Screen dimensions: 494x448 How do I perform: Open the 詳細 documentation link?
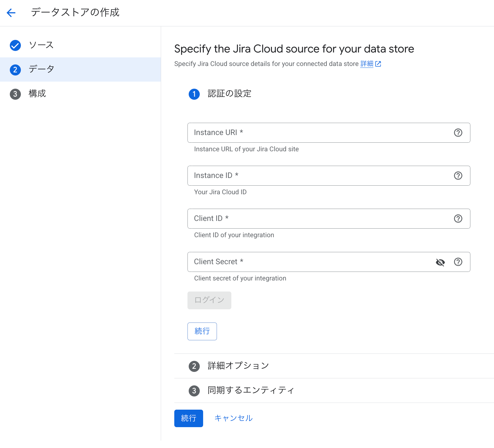[367, 64]
